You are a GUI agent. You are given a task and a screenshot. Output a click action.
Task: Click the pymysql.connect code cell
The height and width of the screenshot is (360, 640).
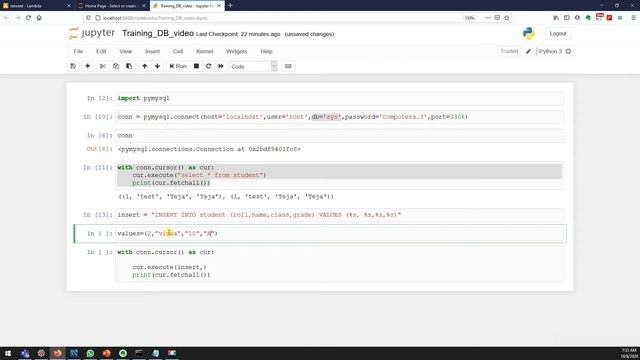click(x=340, y=117)
